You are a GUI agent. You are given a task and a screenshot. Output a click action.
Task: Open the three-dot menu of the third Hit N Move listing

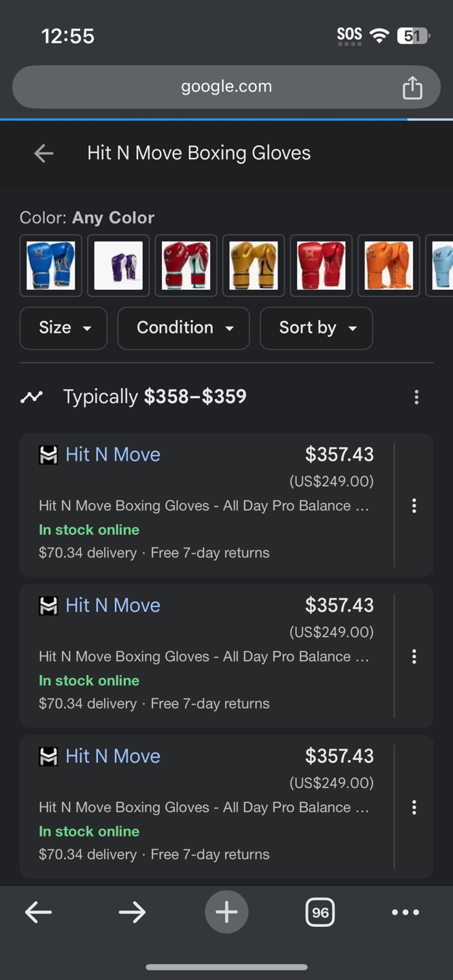pos(414,808)
